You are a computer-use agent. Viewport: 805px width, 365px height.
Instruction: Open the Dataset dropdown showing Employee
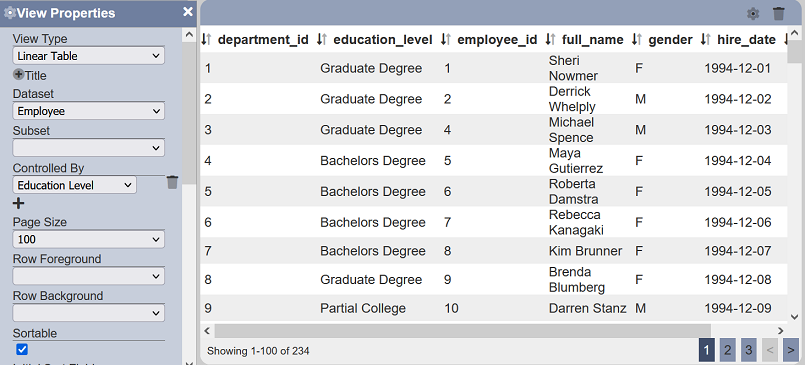(89, 111)
